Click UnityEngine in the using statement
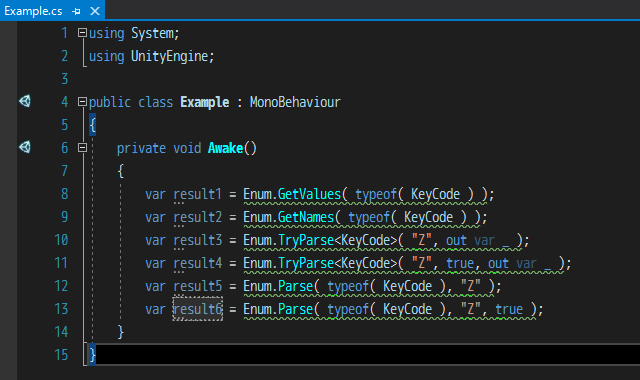The image size is (640, 380). coord(169,56)
